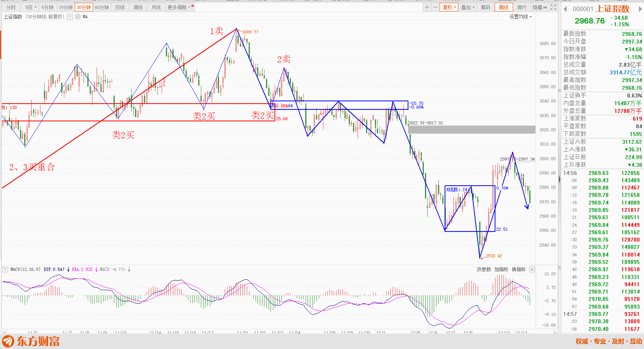Switch to 日线 daily chart
Image resolution: width=644 pixels, height=349 pixels.
(x=120, y=7)
